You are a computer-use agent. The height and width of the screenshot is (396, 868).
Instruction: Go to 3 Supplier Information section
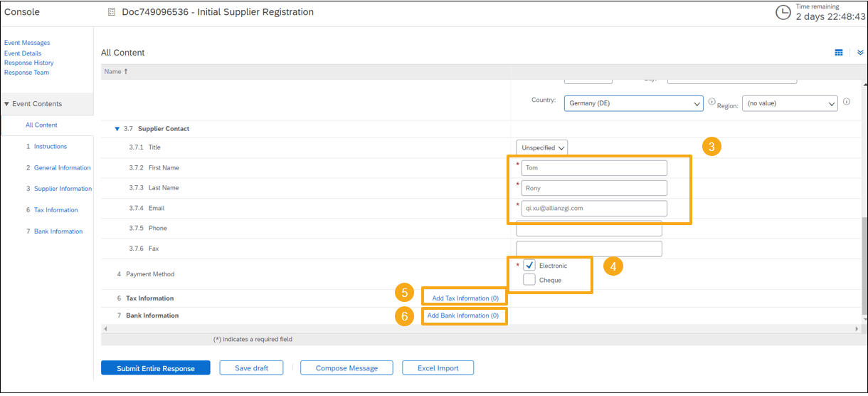click(59, 189)
